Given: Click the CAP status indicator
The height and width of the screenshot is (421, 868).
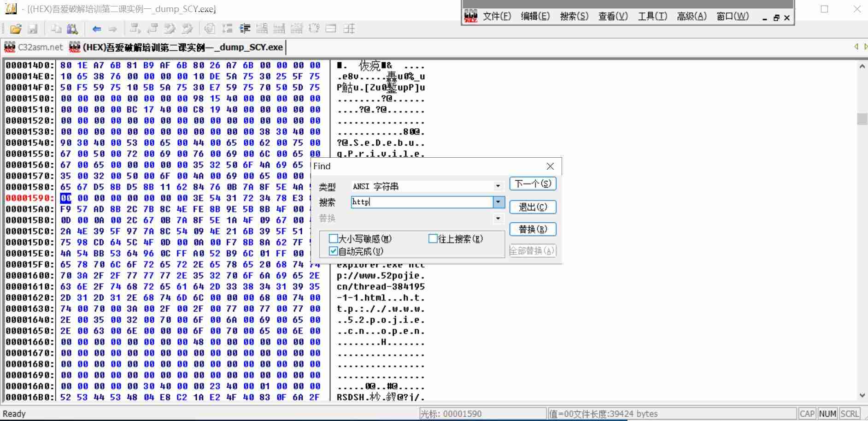Looking at the screenshot, I should (807, 414).
